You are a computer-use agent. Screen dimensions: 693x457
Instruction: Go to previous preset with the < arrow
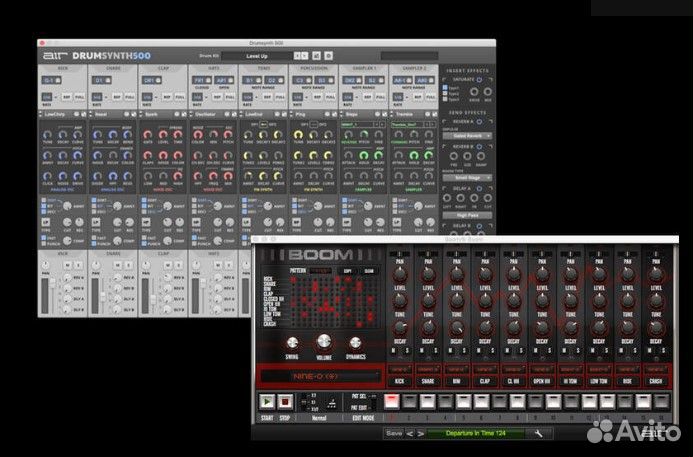coord(410,434)
